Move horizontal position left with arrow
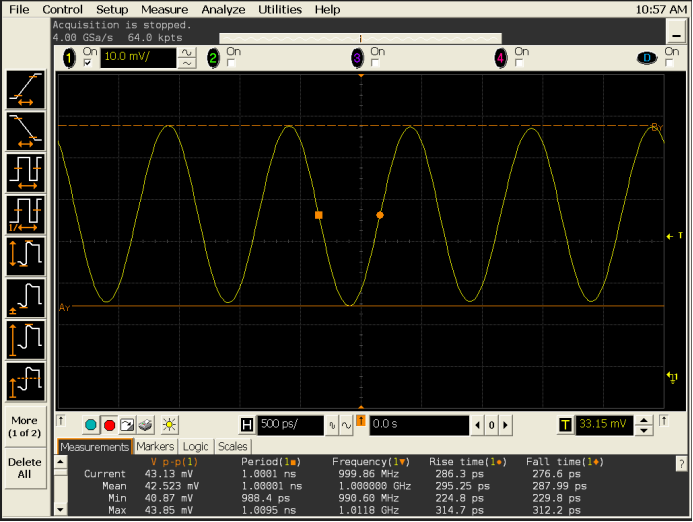 tap(477, 425)
